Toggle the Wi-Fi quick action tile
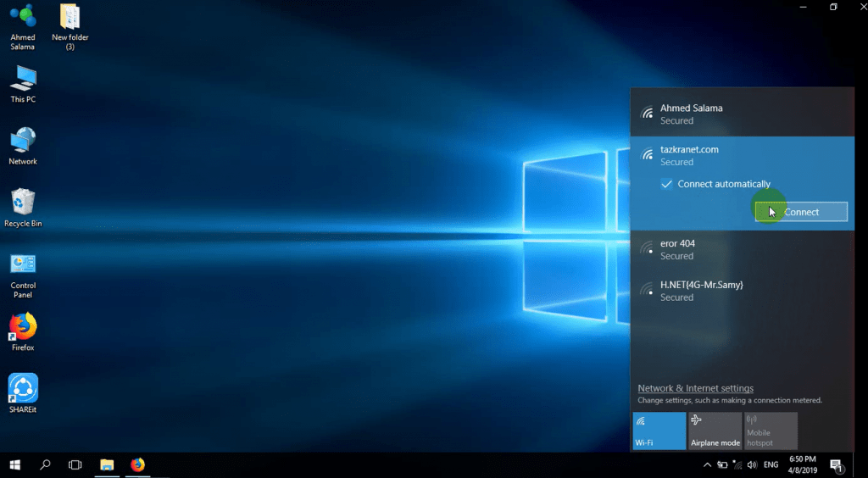Viewport: 868px width, 478px height. click(x=659, y=431)
